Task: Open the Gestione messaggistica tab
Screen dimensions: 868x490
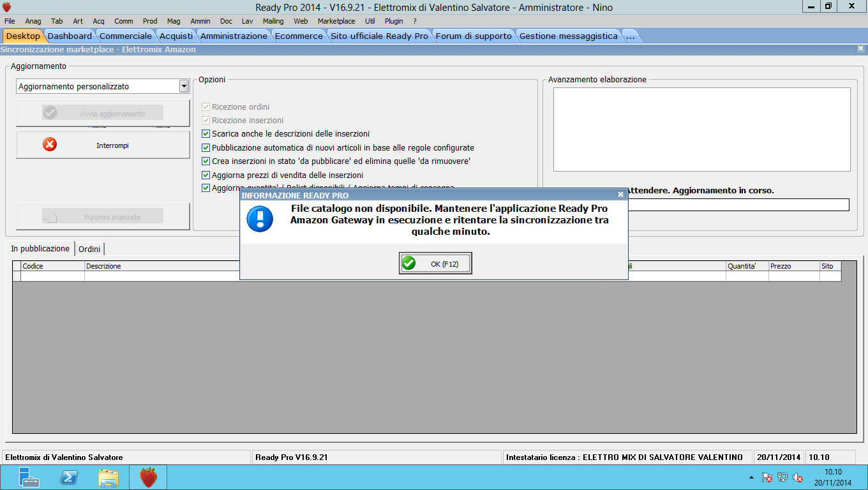Action: 568,36
